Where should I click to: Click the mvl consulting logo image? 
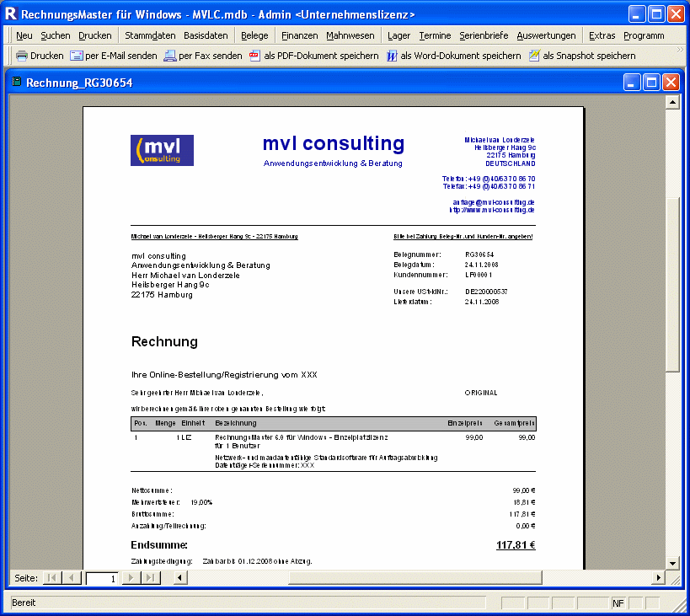(x=162, y=151)
